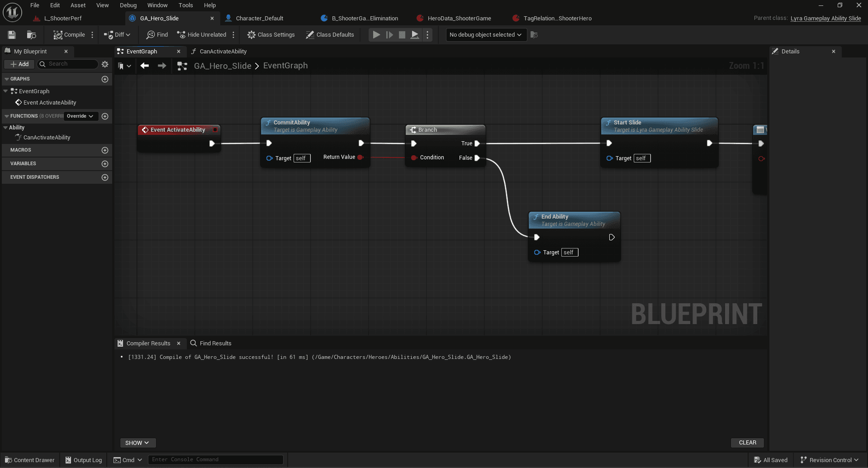Click the console command input field
868x468 pixels.
pos(215,460)
